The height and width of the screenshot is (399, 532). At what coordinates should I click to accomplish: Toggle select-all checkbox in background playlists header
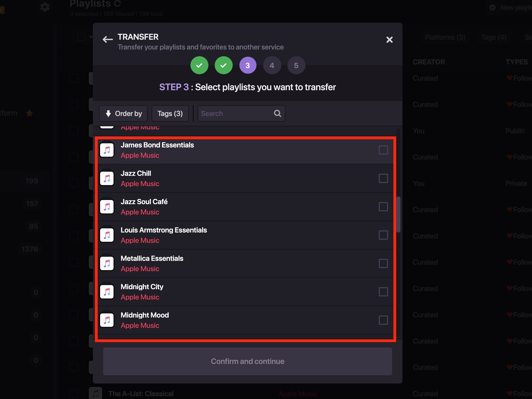pyautogui.click(x=82, y=37)
